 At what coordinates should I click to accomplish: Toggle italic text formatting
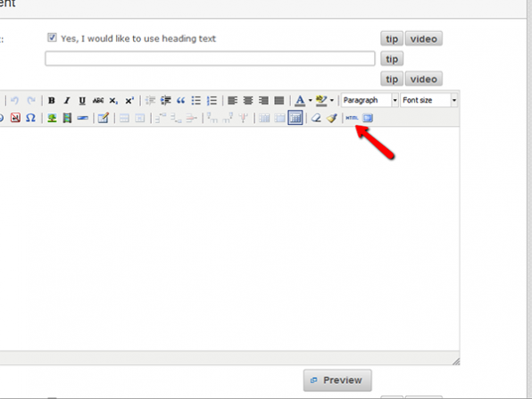pyautogui.click(x=67, y=101)
